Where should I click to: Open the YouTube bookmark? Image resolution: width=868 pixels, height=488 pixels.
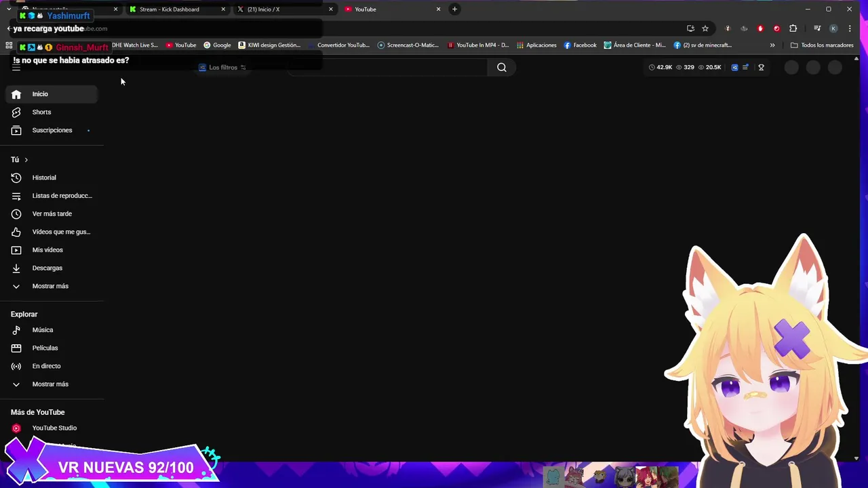pos(181,45)
